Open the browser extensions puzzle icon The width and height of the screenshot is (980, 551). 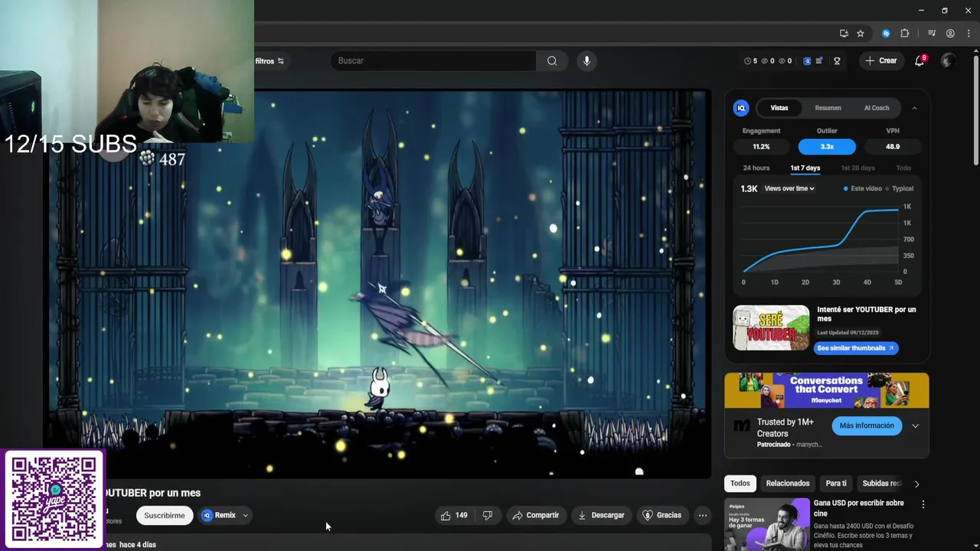tap(905, 33)
